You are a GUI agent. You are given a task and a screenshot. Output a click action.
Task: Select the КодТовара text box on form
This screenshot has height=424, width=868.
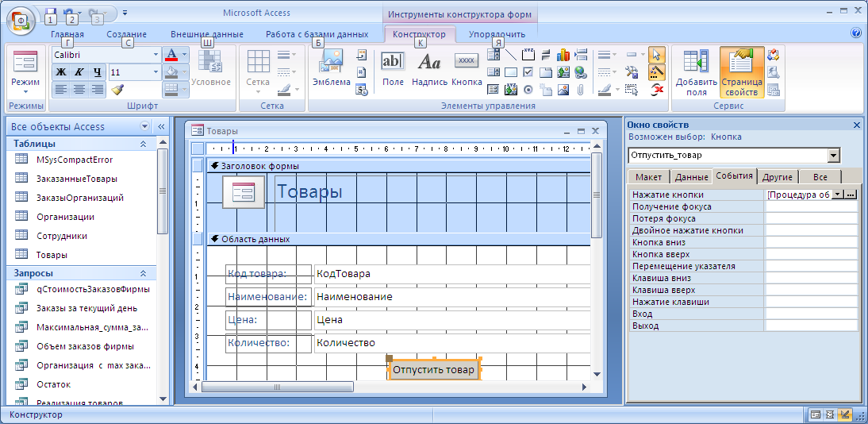[x=452, y=274]
